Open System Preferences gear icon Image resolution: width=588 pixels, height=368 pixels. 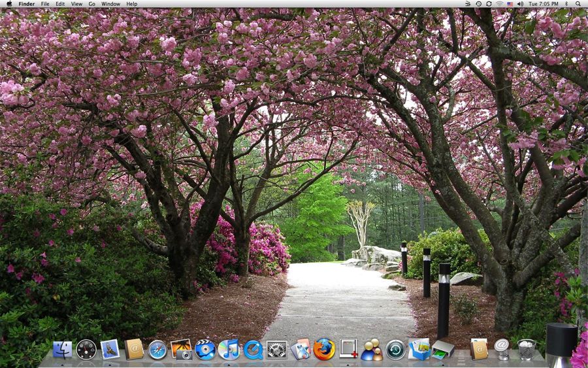coord(277,350)
